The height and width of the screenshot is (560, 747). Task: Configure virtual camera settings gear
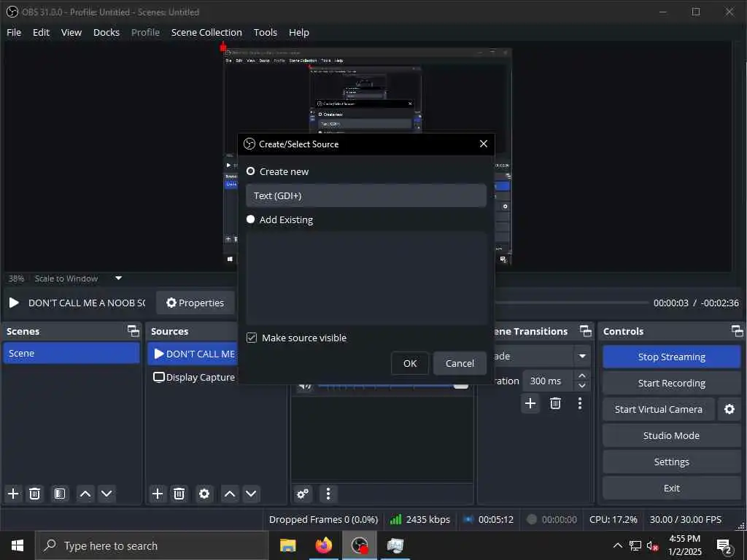pyautogui.click(x=729, y=409)
